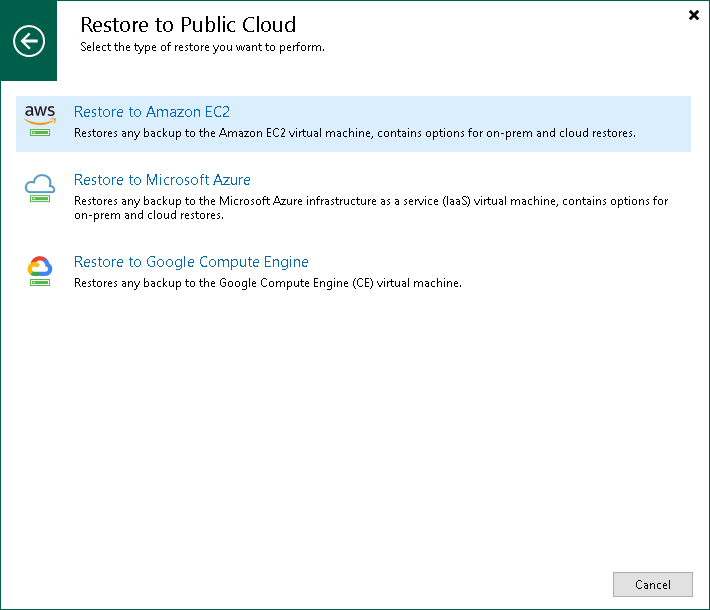
Task: Click the "Restore to Public Cloud" heading
Action: (x=188, y=25)
